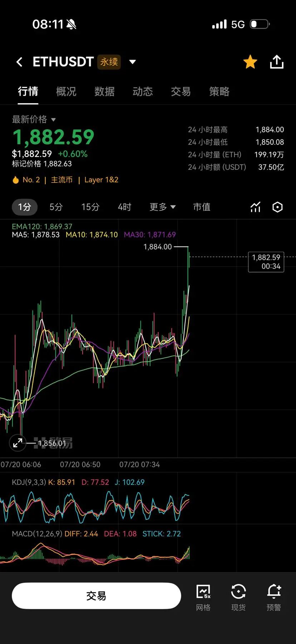
Task: Select the 4时 chart interval
Action: click(x=124, y=207)
